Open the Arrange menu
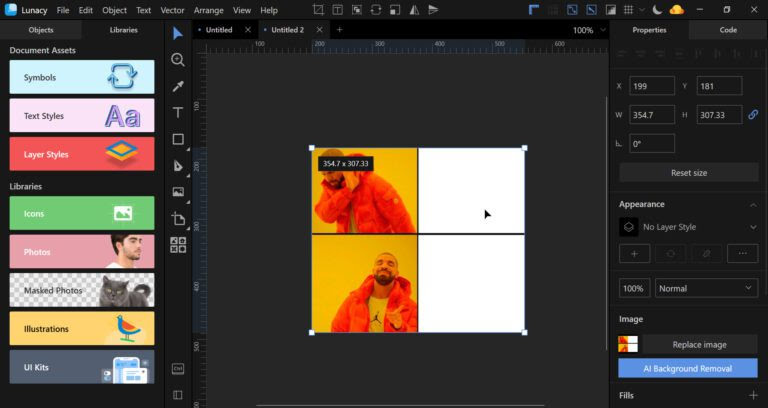This screenshot has height=408, width=768. [209, 10]
